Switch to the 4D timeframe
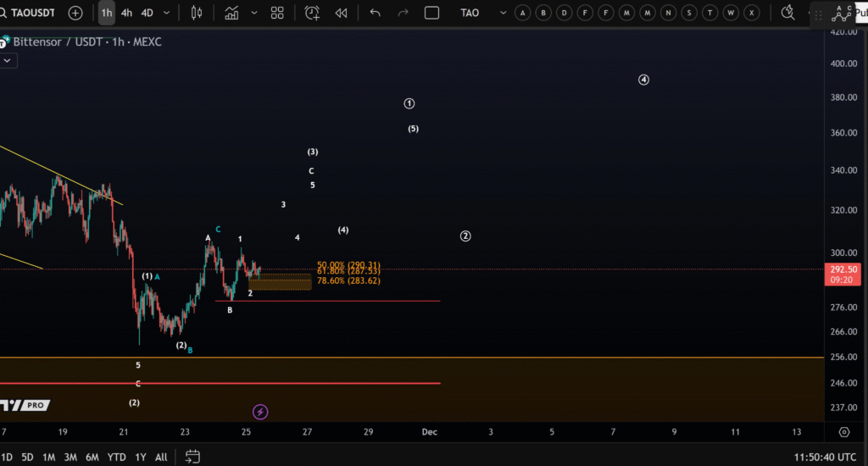Viewport: 868px width, 466px height. [147, 13]
